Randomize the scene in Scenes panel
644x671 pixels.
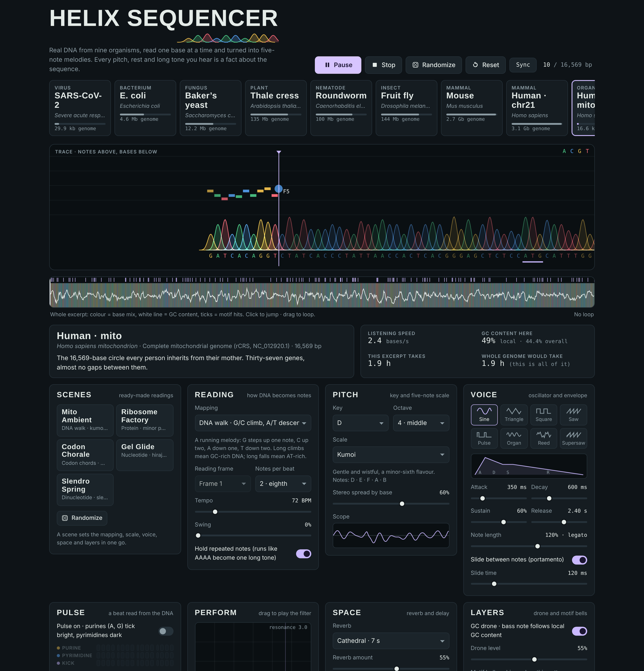pyautogui.click(x=82, y=518)
